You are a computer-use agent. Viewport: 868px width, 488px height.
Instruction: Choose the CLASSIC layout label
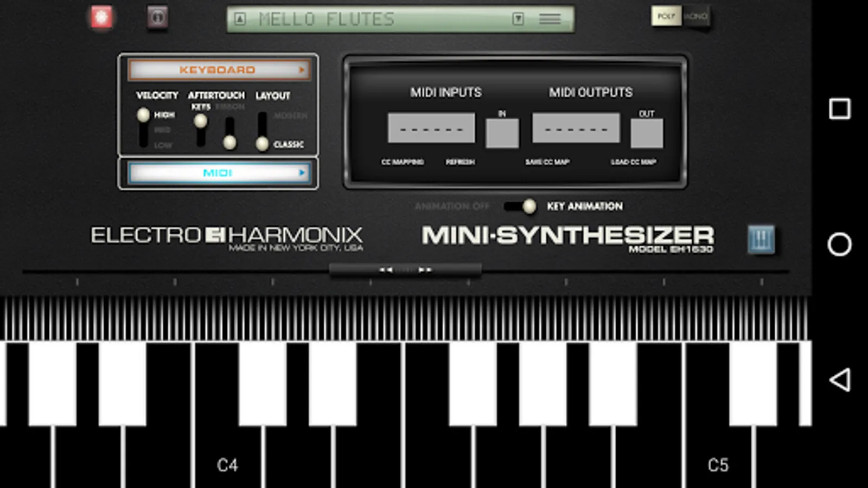coord(289,144)
